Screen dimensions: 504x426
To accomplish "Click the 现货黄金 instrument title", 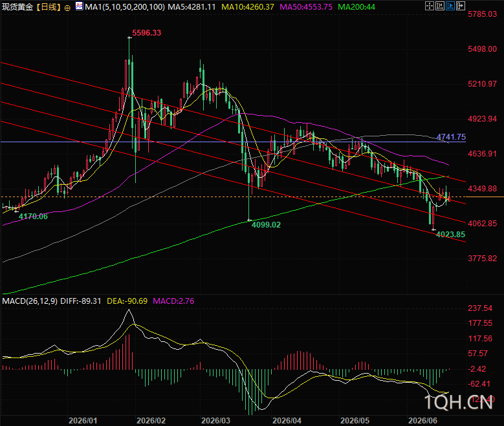I will [17, 6].
